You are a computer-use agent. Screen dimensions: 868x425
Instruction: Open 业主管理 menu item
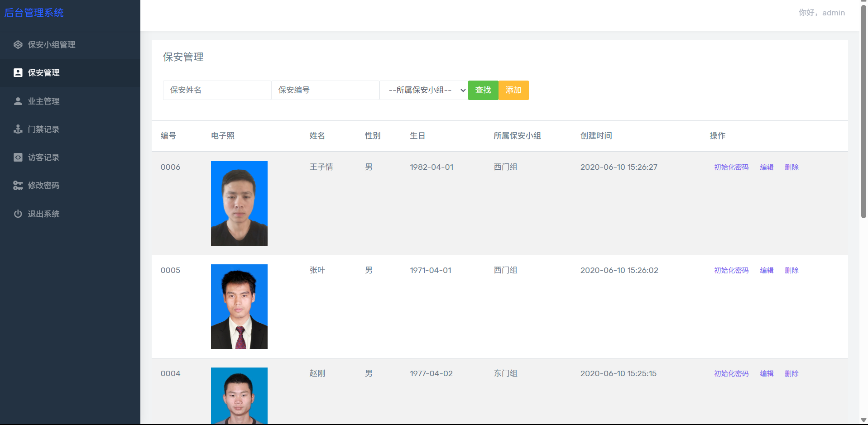coord(70,101)
